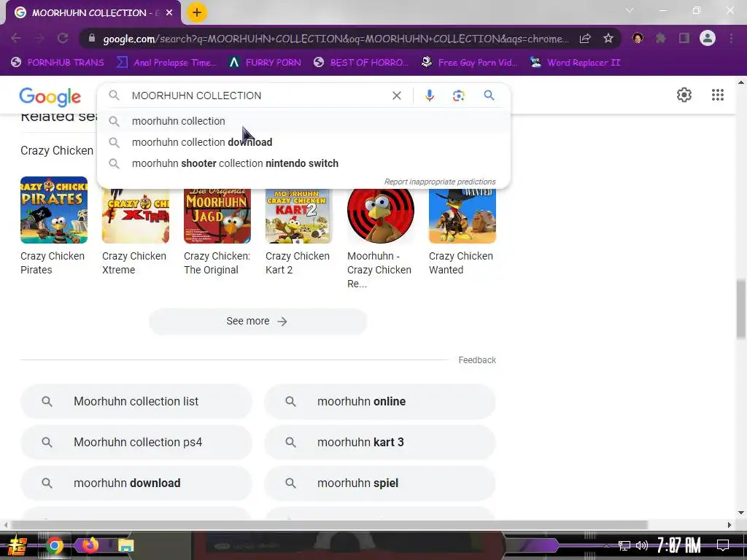
Task: Go to the Google logo homepage
Action: [50, 97]
